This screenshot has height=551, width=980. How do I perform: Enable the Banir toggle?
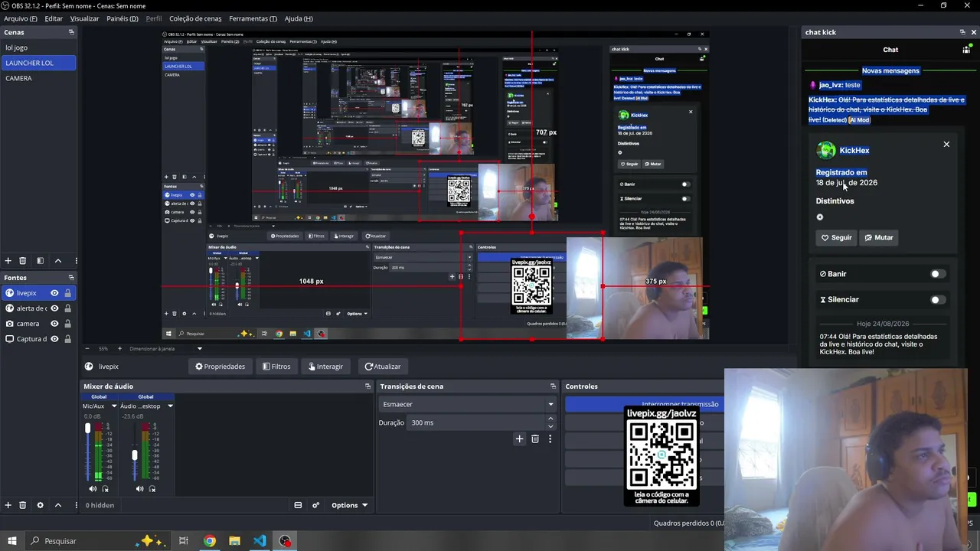point(938,274)
